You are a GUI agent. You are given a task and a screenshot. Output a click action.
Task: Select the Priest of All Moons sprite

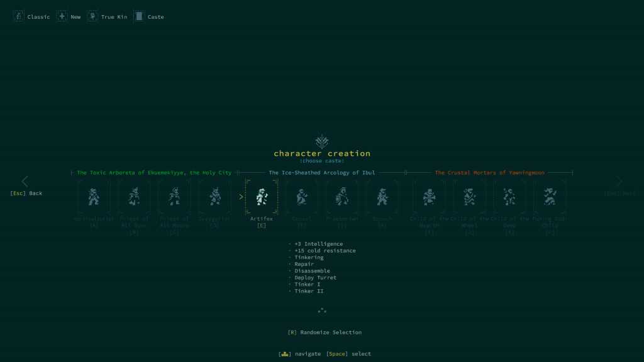[x=174, y=197]
